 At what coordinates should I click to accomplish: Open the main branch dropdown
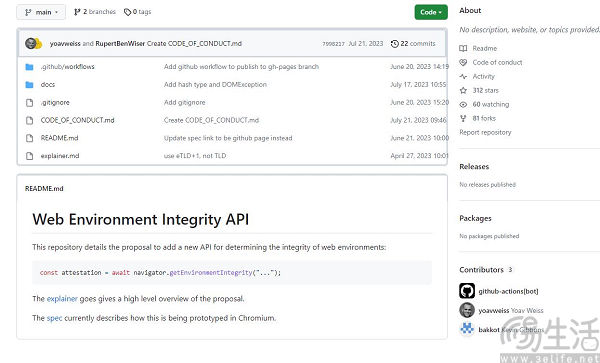coord(41,12)
